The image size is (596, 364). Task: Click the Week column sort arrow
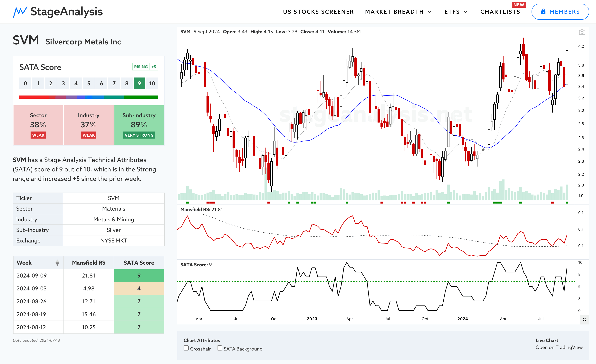tap(57, 263)
